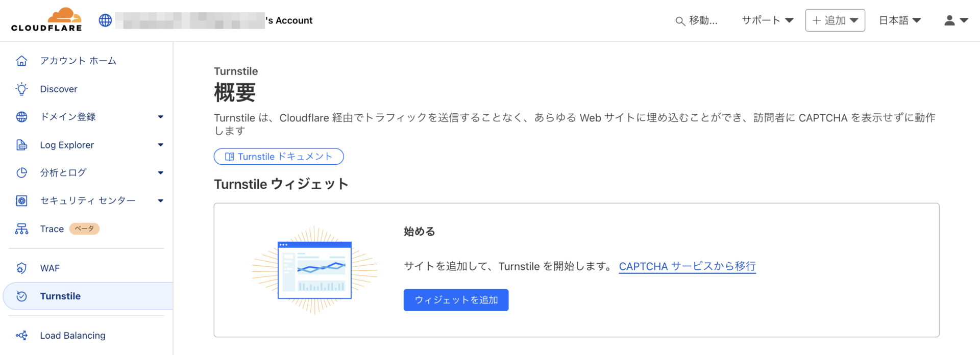980x355 pixels.
Task: Click the Cloudflare logo
Action: pos(46,20)
